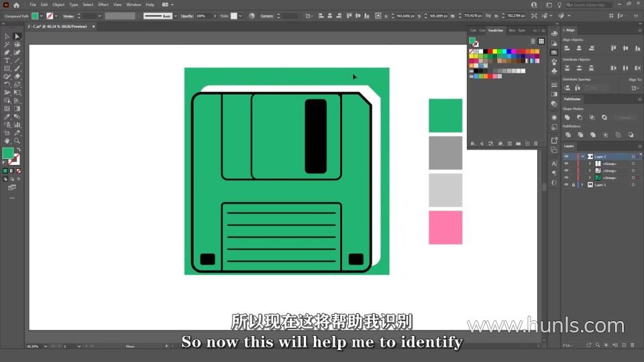This screenshot has width=644, height=362.
Task: Click the Opacity label in control bar
Action: tap(187, 16)
